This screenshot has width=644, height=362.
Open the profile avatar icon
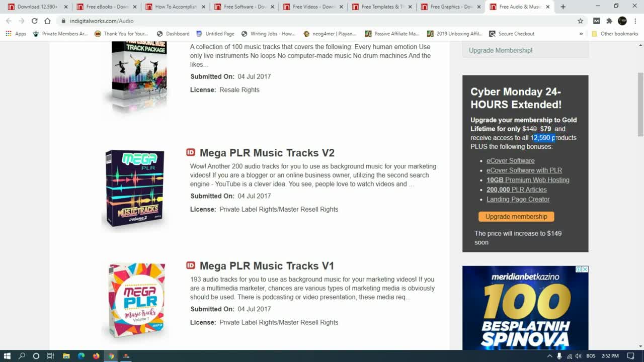pos(622,21)
